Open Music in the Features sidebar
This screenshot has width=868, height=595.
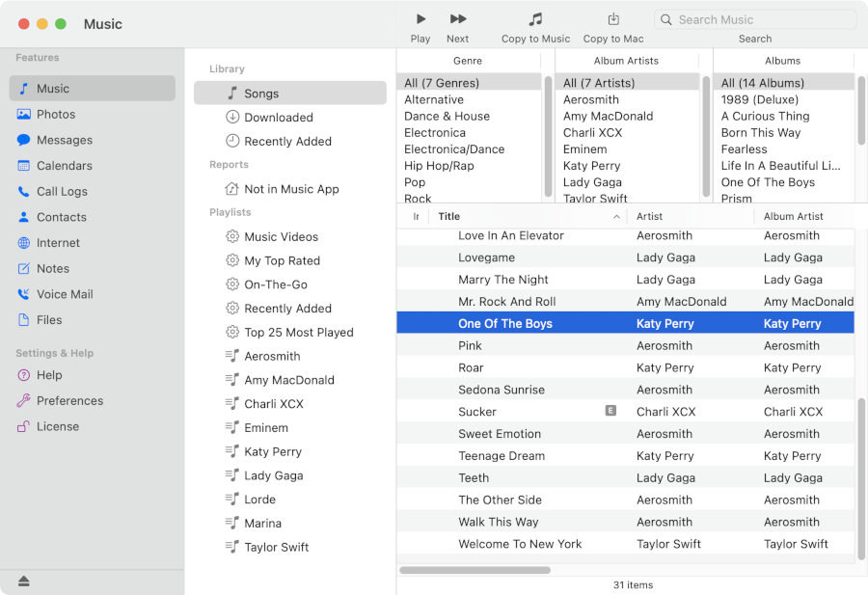point(93,89)
